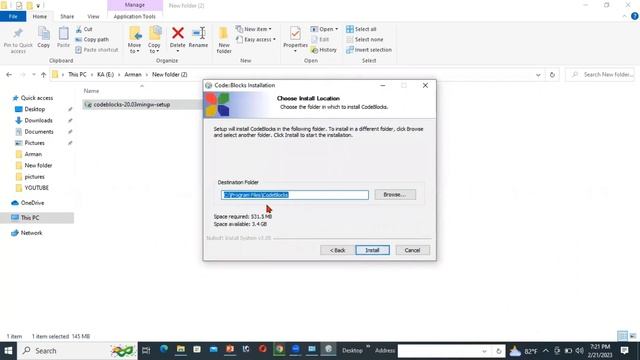The height and width of the screenshot is (360, 640).
Task: Click Cut in the Clipboard group
Action: [x=84, y=29]
